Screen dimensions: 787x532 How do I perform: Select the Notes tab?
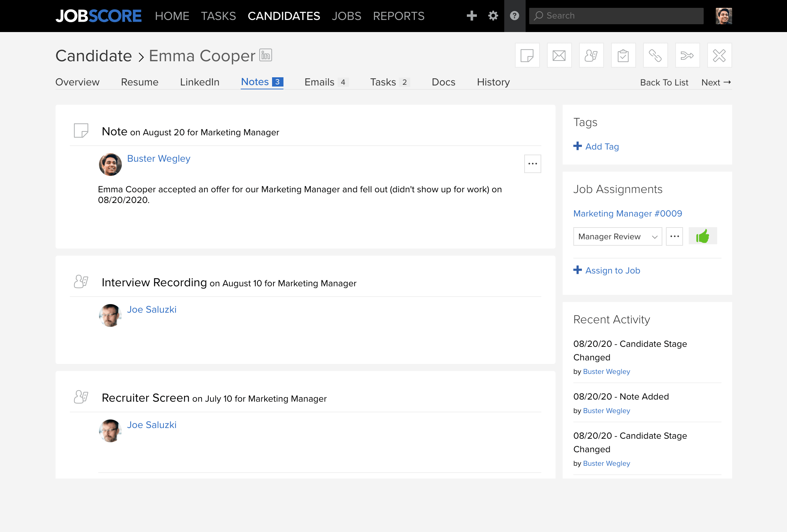click(262, 82)
